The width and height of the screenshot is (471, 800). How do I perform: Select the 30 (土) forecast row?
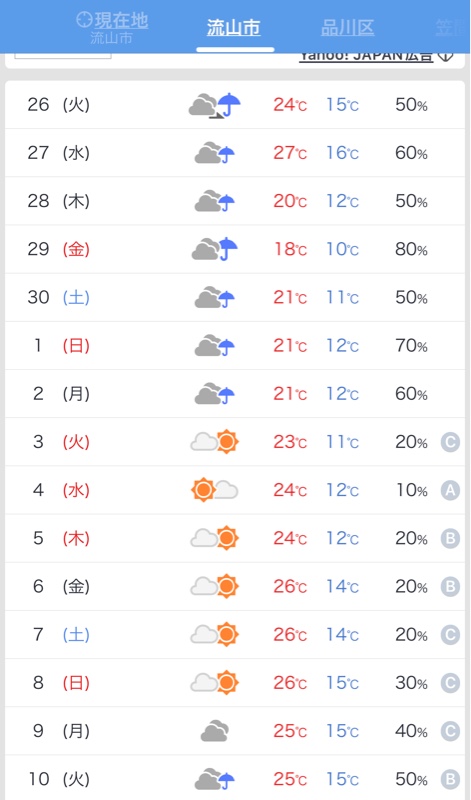pos(235,297)
